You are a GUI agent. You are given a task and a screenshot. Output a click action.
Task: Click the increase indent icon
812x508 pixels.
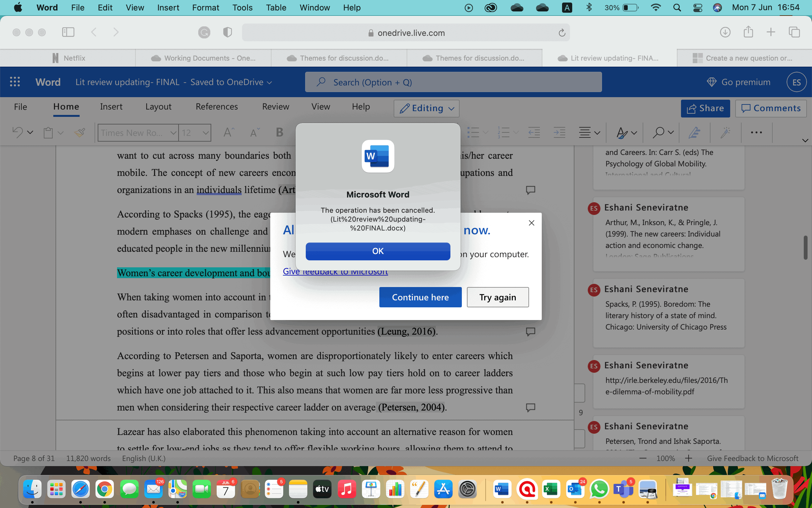[559, 132]
